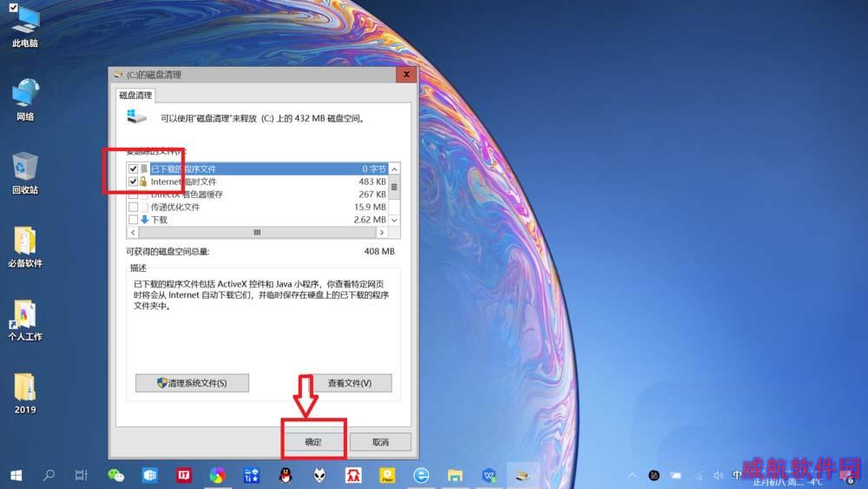Image resolution: width=868 pixels, height=489 pixels.
Task: Check the DirectX 着色器缓存 checkbox
Action: point(133,195)
